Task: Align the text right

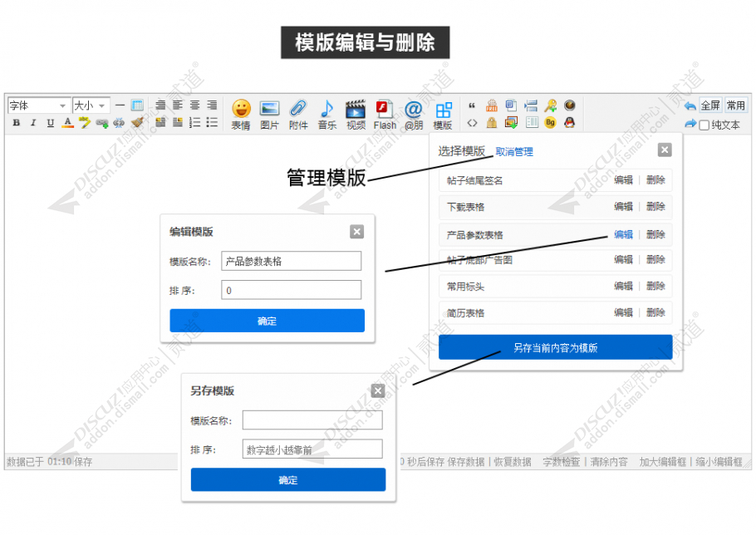Action: pos(212,105)
